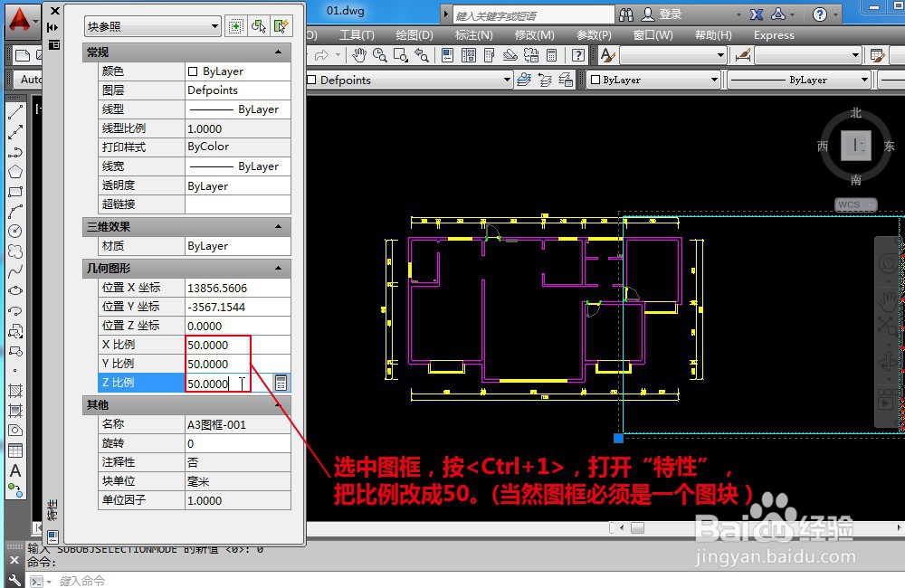Select the Hatch tool
The image size is (905, 588).
[x=15, y=391]
